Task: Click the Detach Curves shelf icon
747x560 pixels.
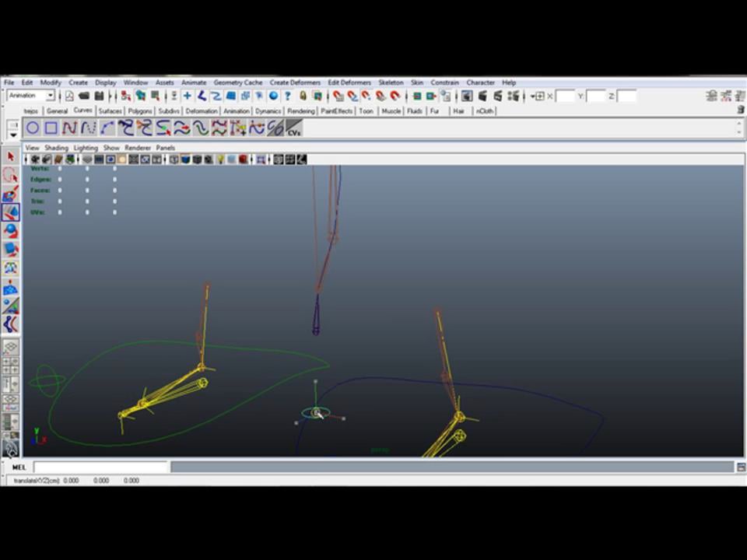Action: 145,128
